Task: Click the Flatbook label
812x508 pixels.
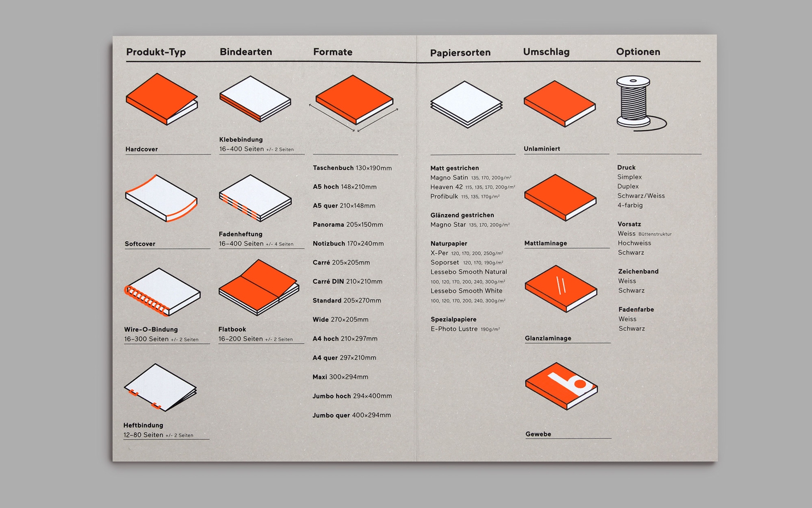Action: coord(232,330)
